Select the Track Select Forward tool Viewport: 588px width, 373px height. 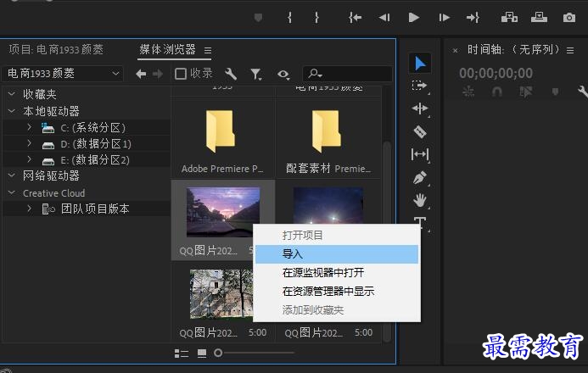[419, 86]
